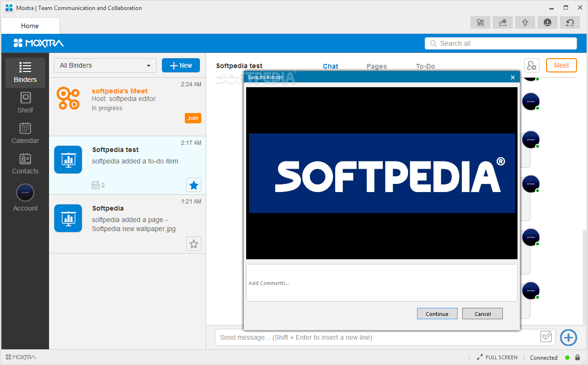Click the Meet button

coord(561,65)
